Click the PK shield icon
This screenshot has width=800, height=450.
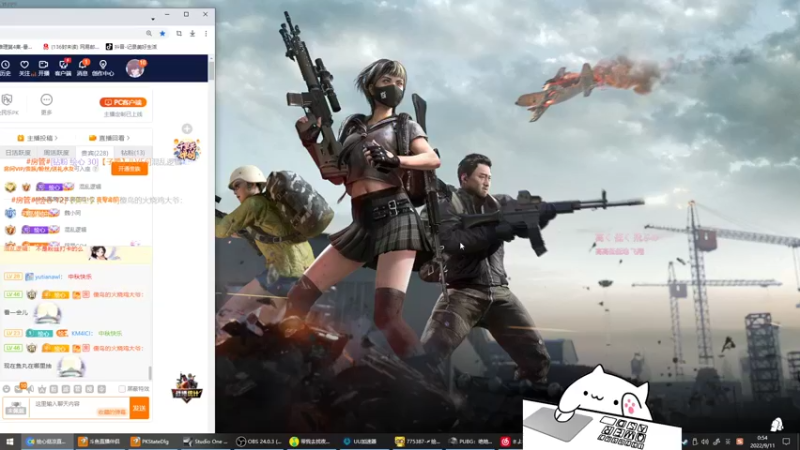[x=7, y=99]
